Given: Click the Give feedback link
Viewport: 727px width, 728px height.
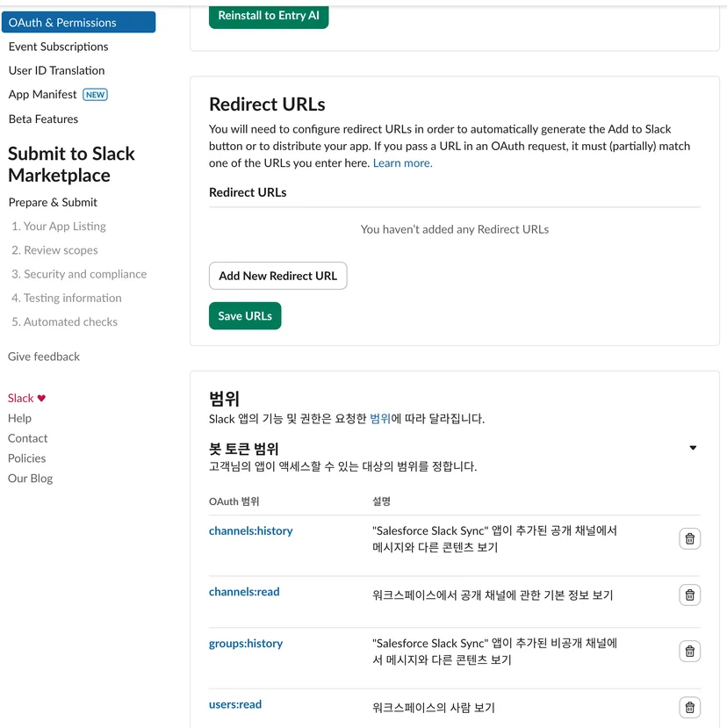Looking at the screenshot, I should (x=44, y=357).
